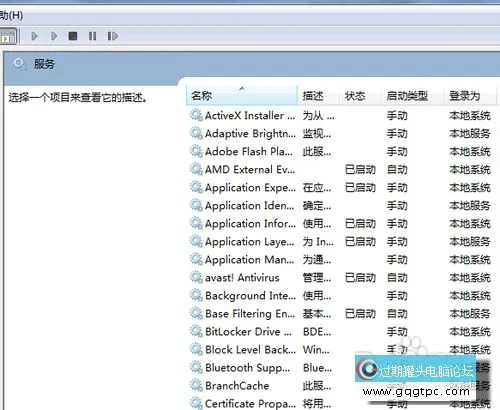Click the gear icon for Block Level Backup

point(196,349)
